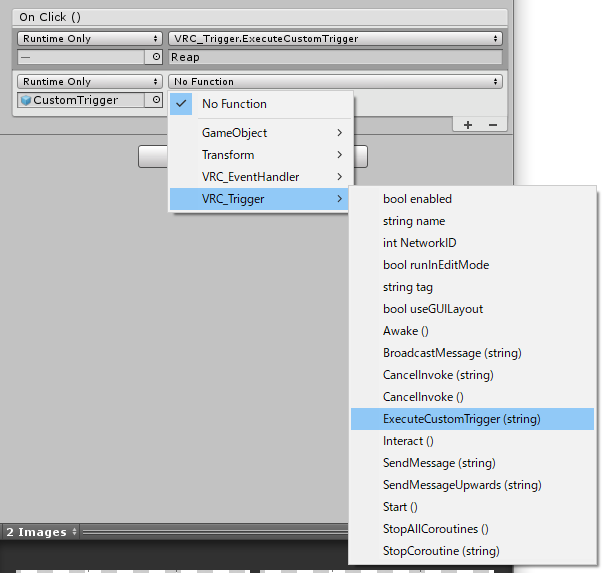Viewport: 603px width, 573px height.
Task: Open VRC_Trigger.ExecuteCustomTrigger function dropdown
Action: point(335,38)
